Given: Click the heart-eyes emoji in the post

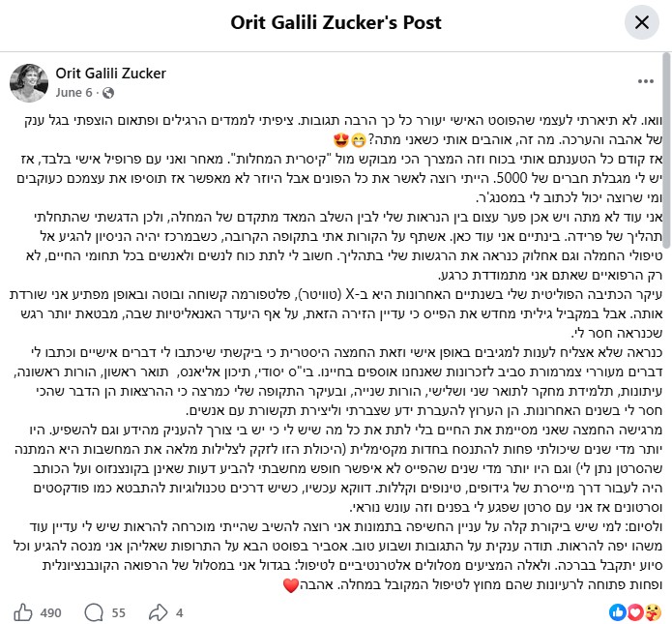Looking at the screenshot, I should coord(340,140).
